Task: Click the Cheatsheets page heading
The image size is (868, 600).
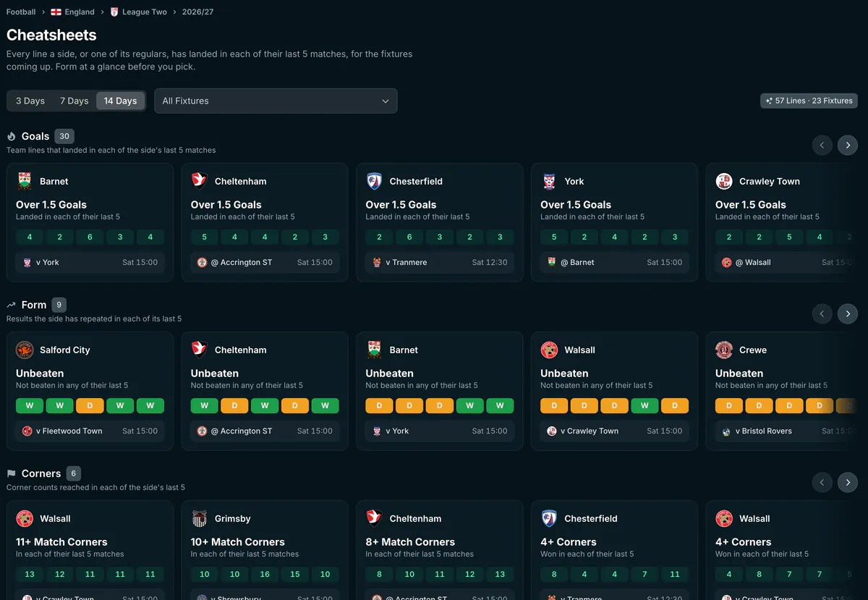Action: 51,35
